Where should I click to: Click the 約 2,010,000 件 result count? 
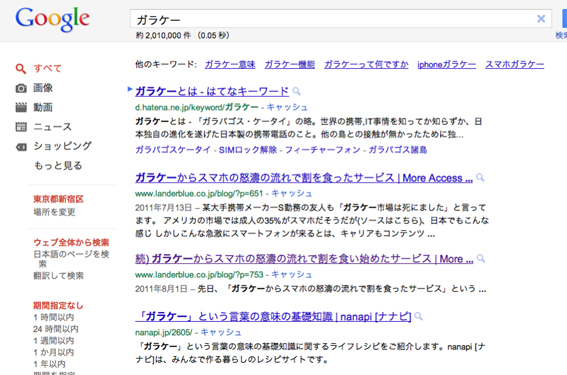[x=163, y=35]
